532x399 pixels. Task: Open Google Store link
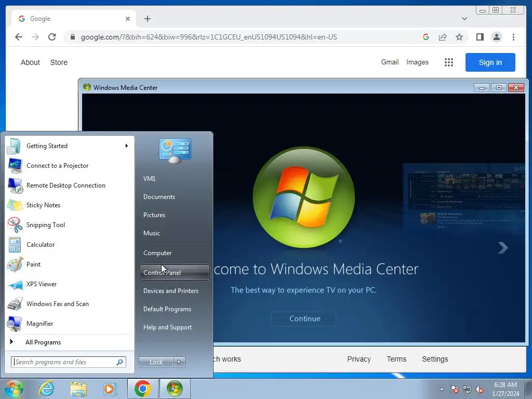[59, 62]
